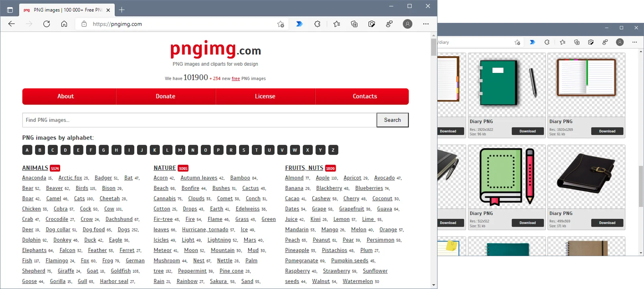Image resolution: width=644 pixels, height=289 pixels.
Task: Download the 1920x1269 open diary PNG
Action: [607, 131]
